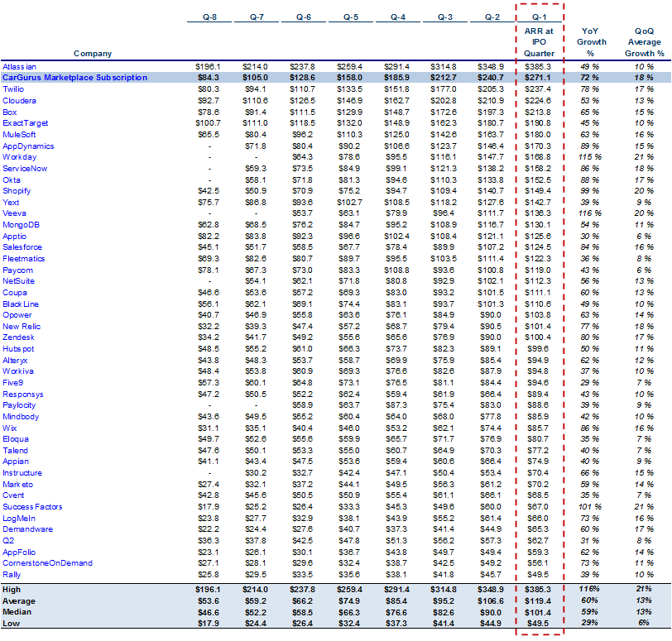Image resolution: width=672 pixels, height=641 pixels.
Task: Click the Eloqua company name
Action: click(16, 439)
